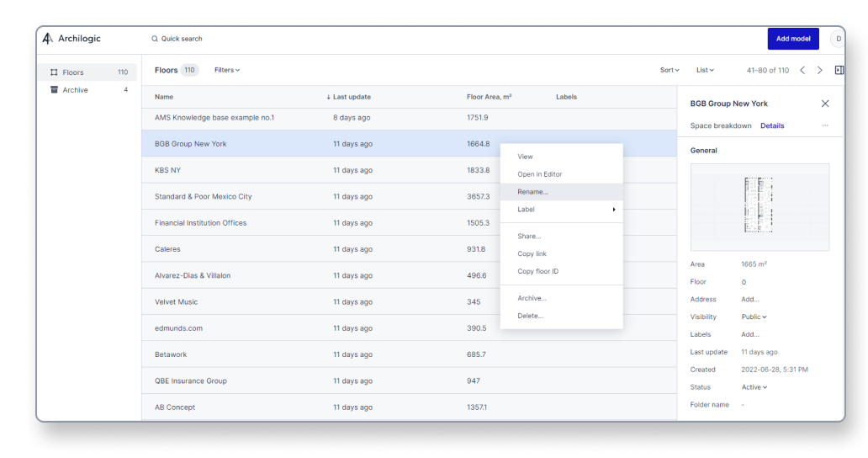Click the 110 floors count badge
Screen dimensions: 868x458
[189, 71]
